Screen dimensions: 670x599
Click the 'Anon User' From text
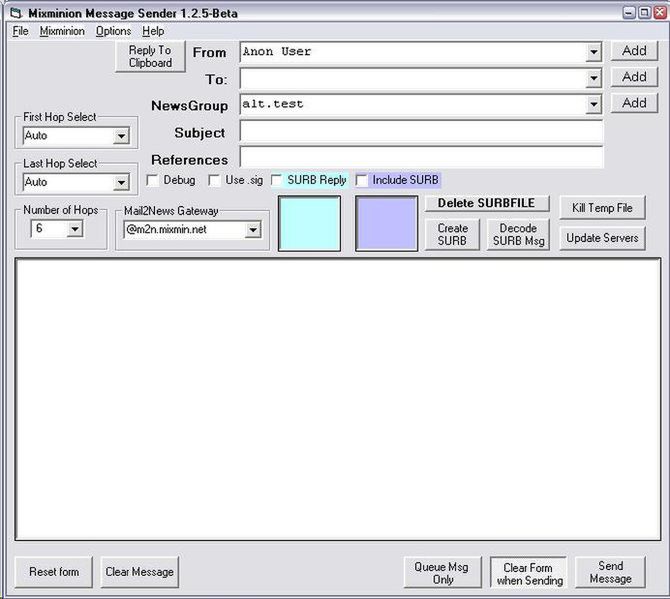pyautogui.click(x=277, y=52)
